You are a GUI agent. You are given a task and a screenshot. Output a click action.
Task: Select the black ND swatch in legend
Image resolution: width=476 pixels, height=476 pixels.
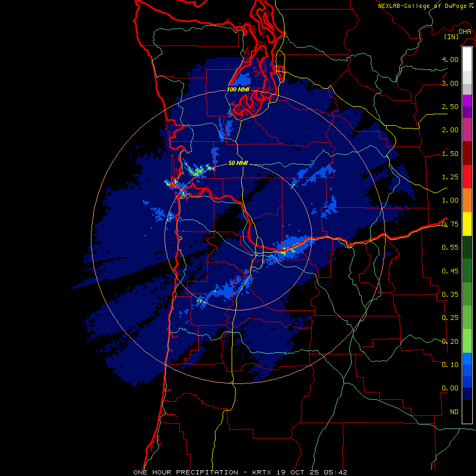(467, 411)
